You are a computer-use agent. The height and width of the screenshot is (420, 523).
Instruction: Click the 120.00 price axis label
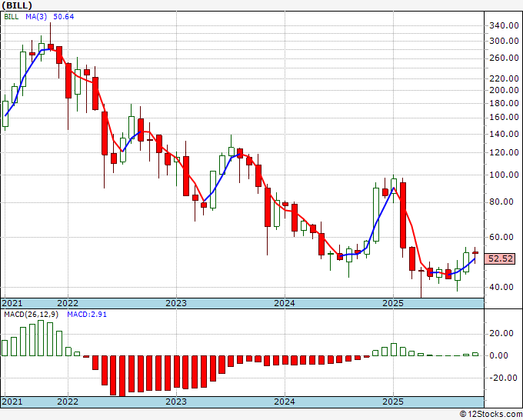coord(504,152)
